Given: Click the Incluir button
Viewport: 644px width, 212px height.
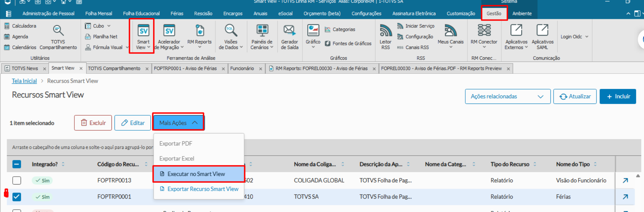Looking at the screenshot, I should coord(618,96).
